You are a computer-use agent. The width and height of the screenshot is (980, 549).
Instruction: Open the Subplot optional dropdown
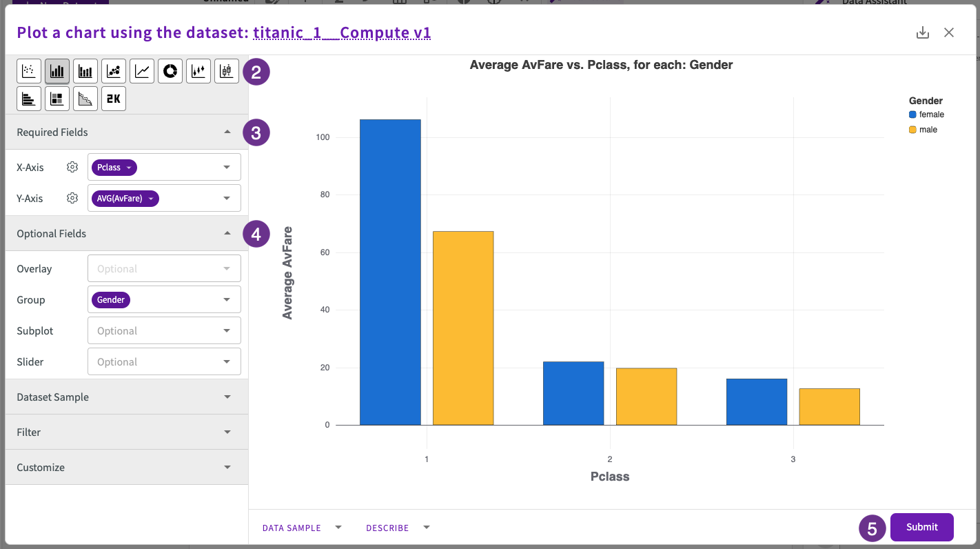click(164, 330)
